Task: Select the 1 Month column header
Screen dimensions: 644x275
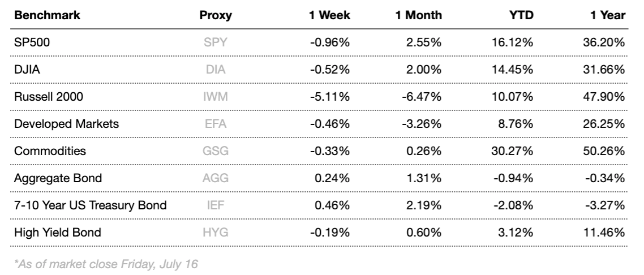Action: click(419, 16)
